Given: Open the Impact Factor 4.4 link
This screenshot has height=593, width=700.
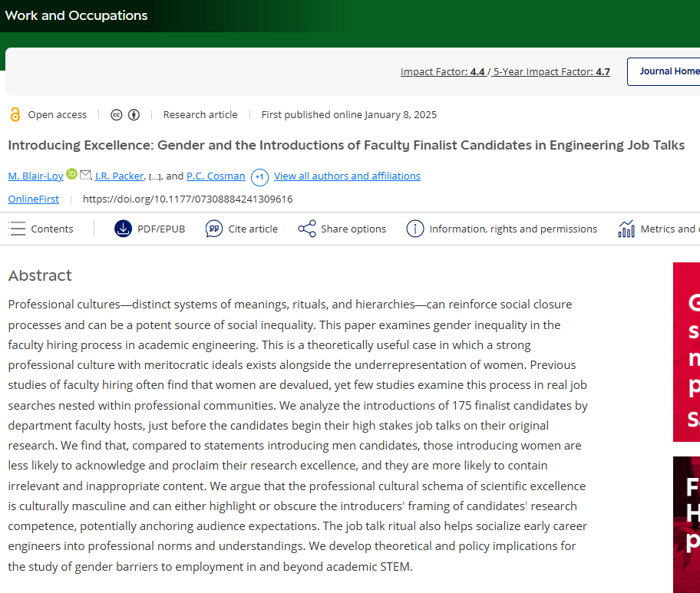Looking at the screenshot, I should 442,72.
